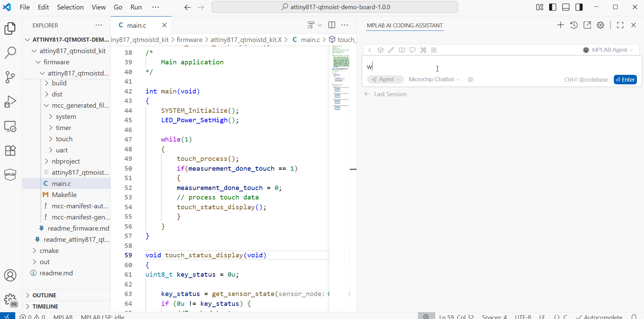Open the Makefile in the explorer
This screenshot has height=319, width=644.
64,195
